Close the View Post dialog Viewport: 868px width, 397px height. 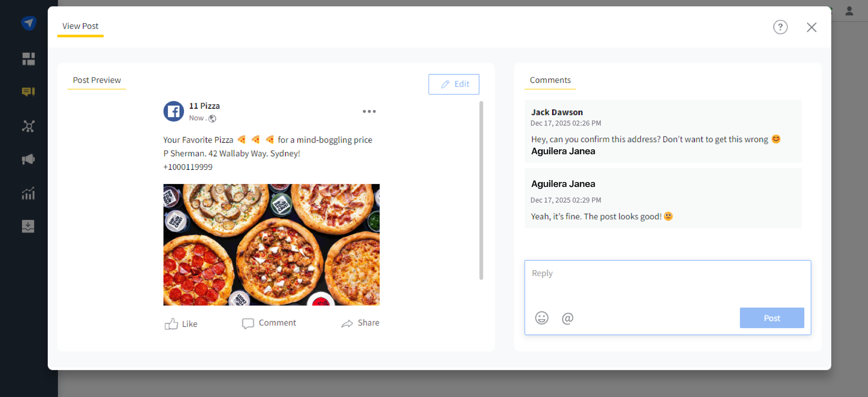click(x=811, y=27)
